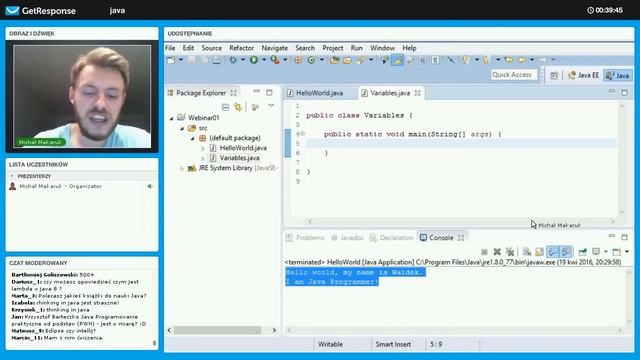This screenshot has width=640, height=360.
Task: Click the Pin Console icon
Action: [x=582, y=252]
